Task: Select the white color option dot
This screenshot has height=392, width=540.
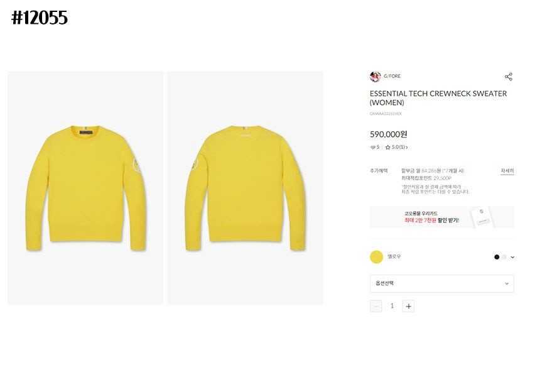Action: pos(505,257)
